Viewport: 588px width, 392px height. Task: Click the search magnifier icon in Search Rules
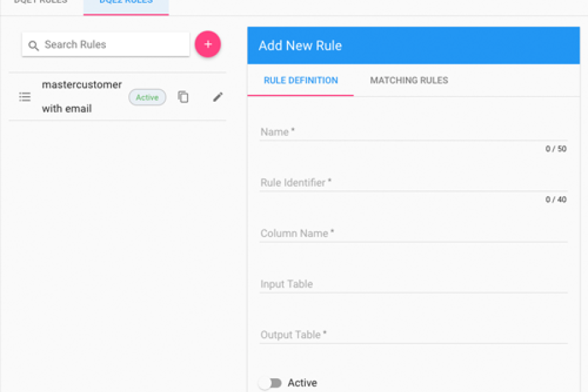[x=34, y=45]
